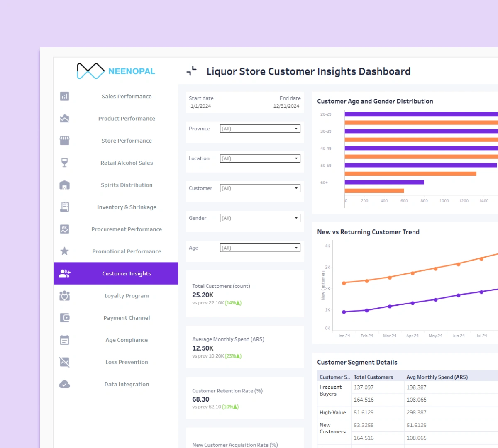The height and width of the screenshot is (448, 498).
Task: Click the Customer Retention Rate 68.30 value
Action: coord(201,399)
